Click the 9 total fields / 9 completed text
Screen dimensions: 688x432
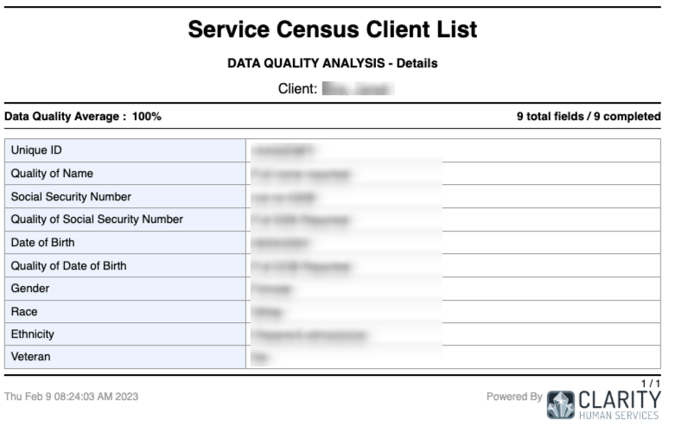[x=588, y=116]
